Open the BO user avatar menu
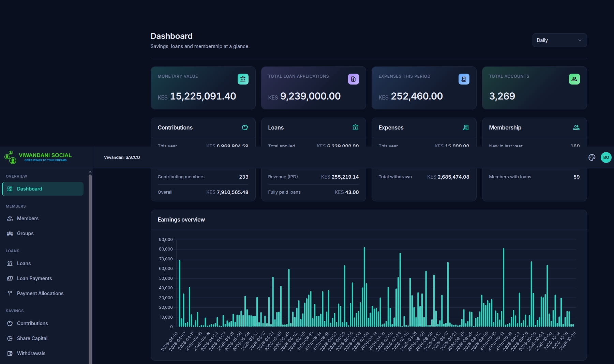This screenshot has height=364, width=614. pos(606,157)
